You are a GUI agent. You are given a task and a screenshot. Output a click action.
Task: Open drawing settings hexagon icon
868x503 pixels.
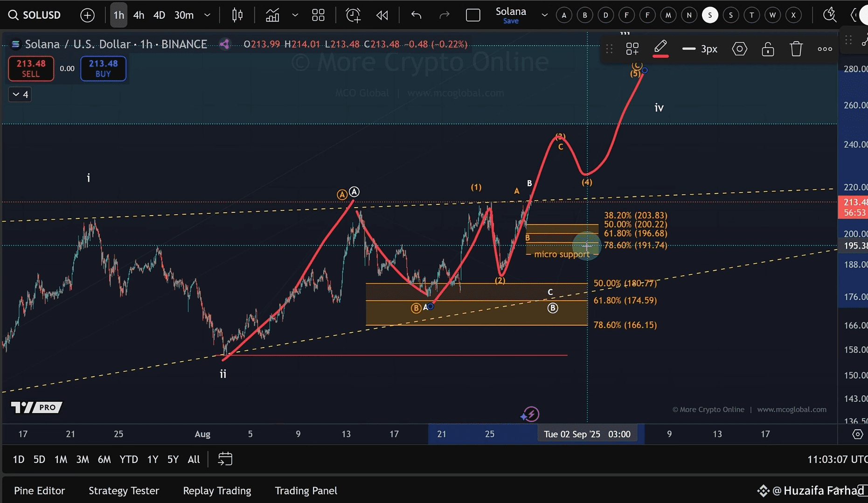point(739,49)
